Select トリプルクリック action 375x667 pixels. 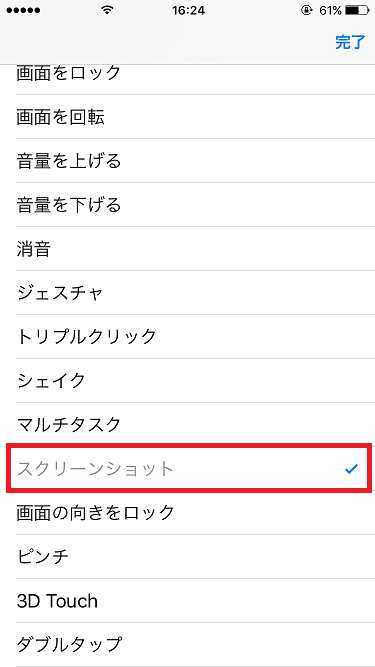[x=188, y=336]
